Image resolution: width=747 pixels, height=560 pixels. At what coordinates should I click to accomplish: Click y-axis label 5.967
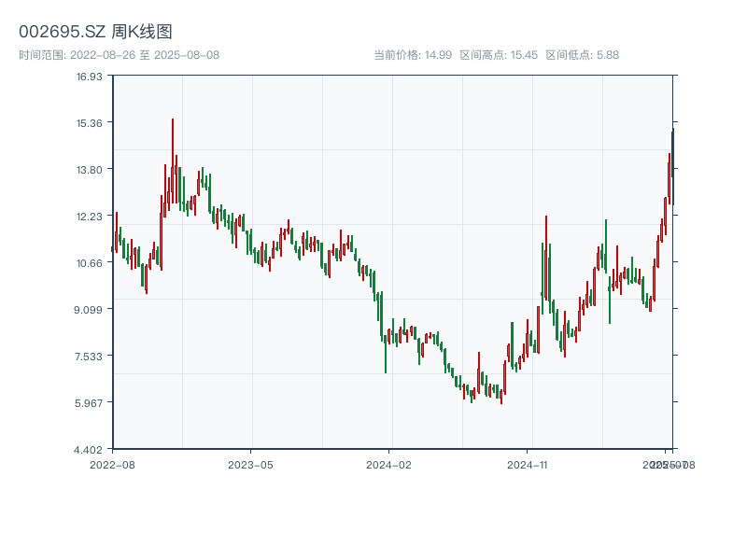pos(89,403)
